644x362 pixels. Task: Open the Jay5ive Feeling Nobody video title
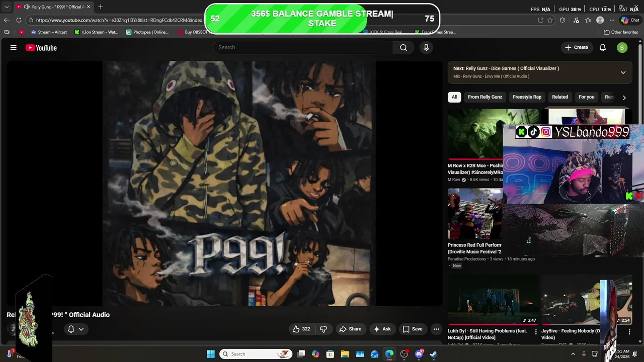click(x=571, y=334)
